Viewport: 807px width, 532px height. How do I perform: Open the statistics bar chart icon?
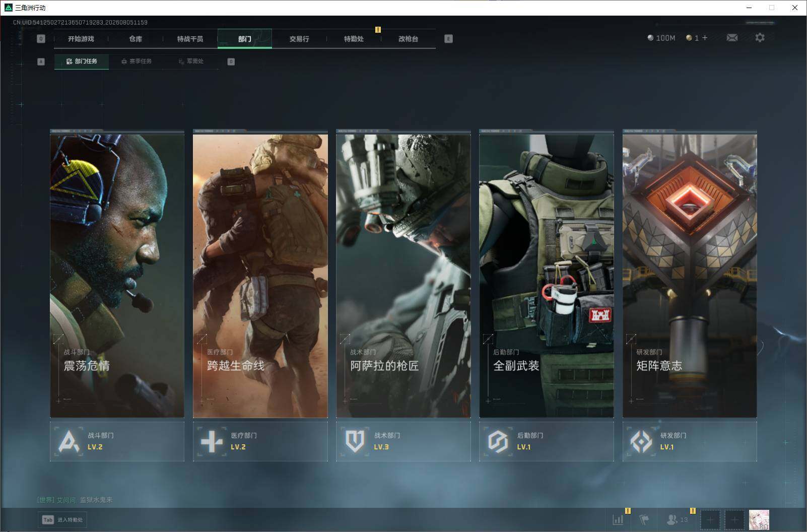click(x=618, y=520)
